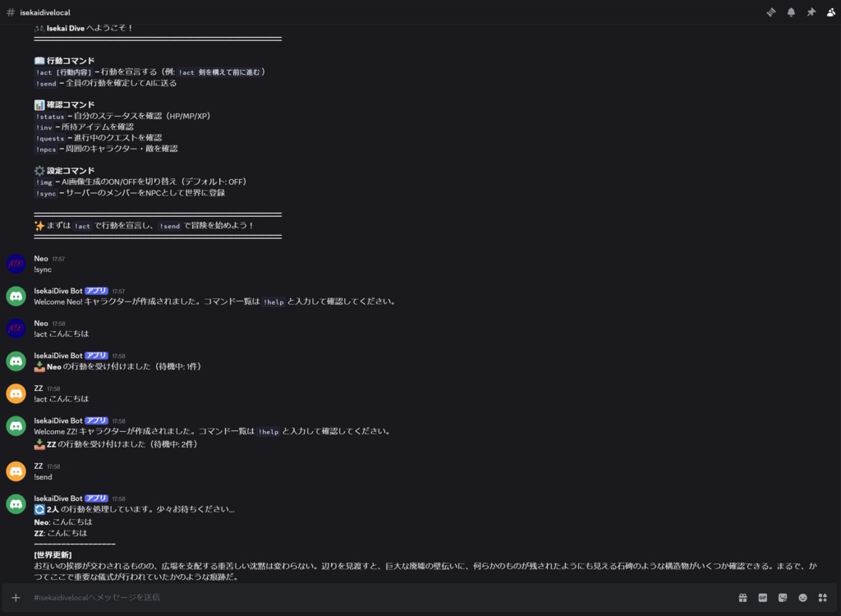Open Neo's username on !act こんにちは message
The height and width of the screenshot is (616, 841).
click(x=41, y=324)
